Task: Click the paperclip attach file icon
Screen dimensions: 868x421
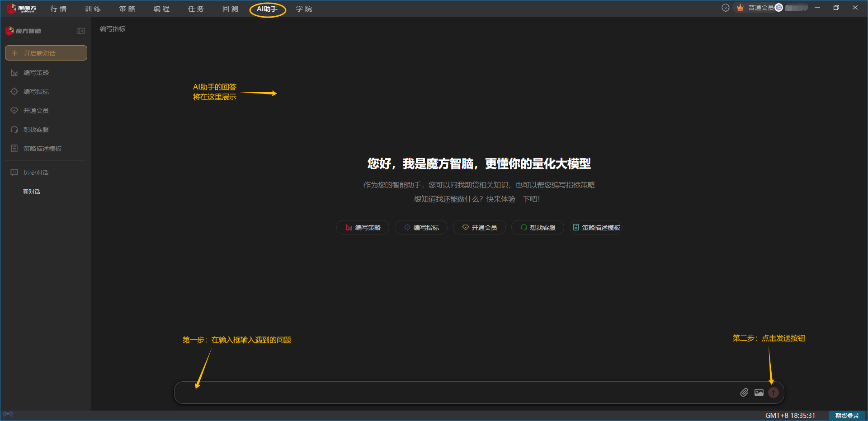Action: point(744,393)
